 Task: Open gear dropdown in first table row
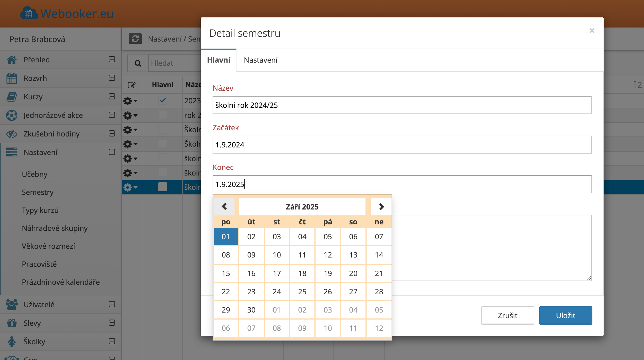click(x=131, y=101)
